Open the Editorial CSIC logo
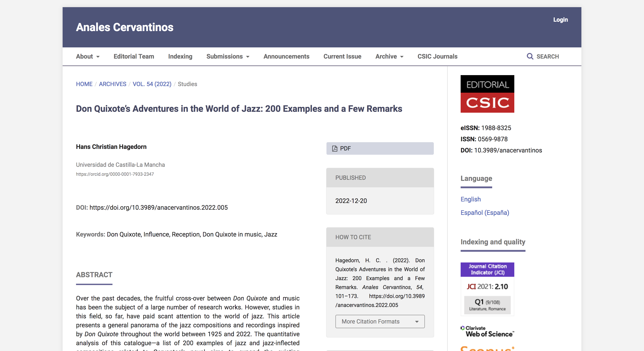The height and width of the screenshot is (351, 644). [487, 94]
